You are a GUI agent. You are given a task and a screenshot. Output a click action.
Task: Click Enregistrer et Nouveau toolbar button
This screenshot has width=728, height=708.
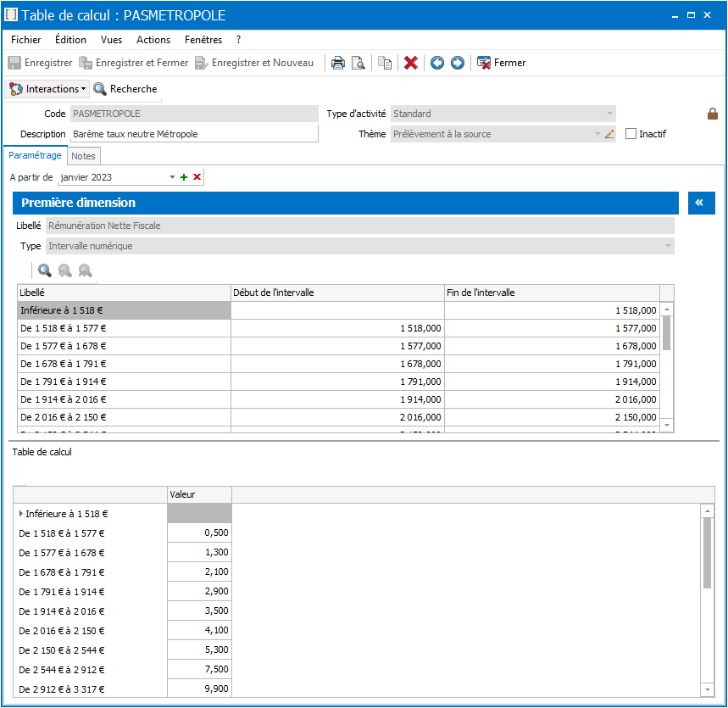pos(254,63)
